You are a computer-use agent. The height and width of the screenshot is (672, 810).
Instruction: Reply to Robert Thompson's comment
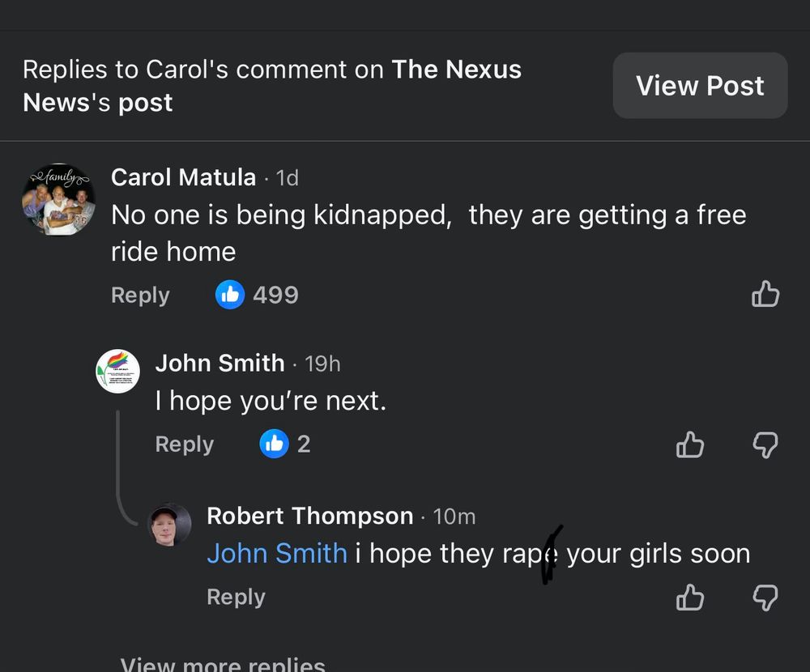pyautogui.click(x=236, y=597)
